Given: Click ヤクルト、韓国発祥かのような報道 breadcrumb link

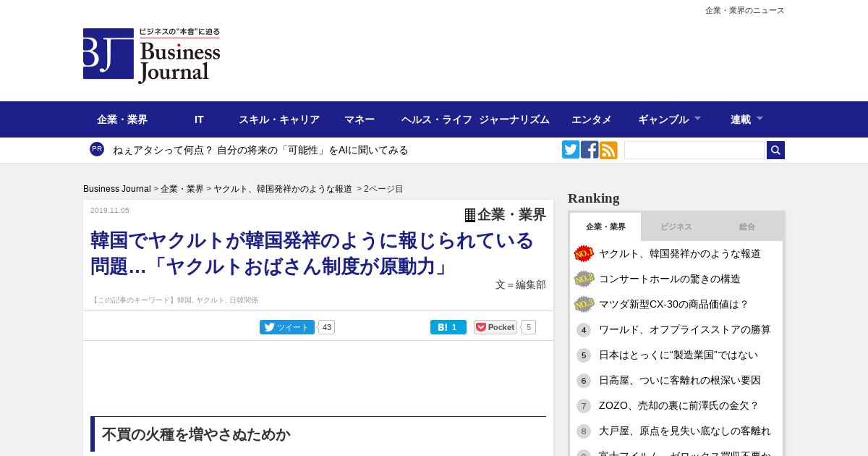Looking at the screenshot, I should click(283, 189).
